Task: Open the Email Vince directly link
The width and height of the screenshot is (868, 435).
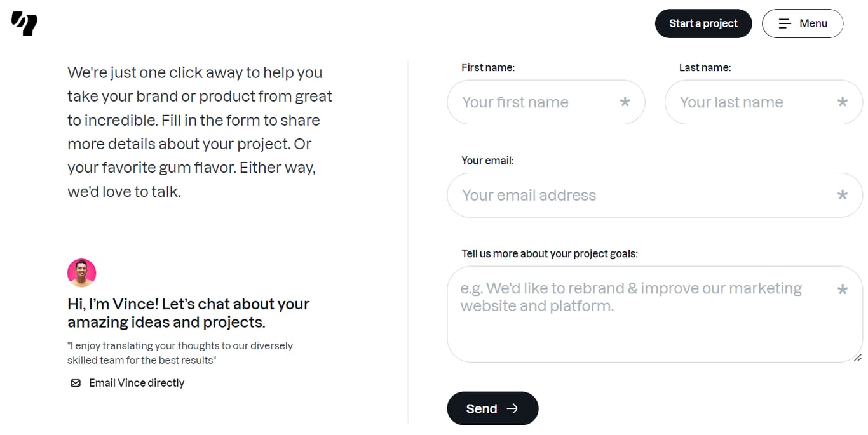Action: click(x=136, y=383)
